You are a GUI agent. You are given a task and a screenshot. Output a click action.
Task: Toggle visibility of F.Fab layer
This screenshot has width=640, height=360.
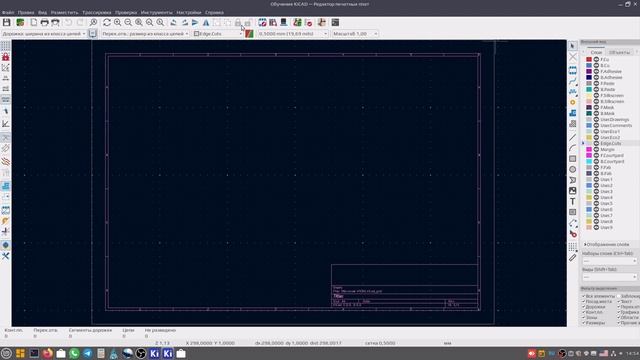pos(596,167)
